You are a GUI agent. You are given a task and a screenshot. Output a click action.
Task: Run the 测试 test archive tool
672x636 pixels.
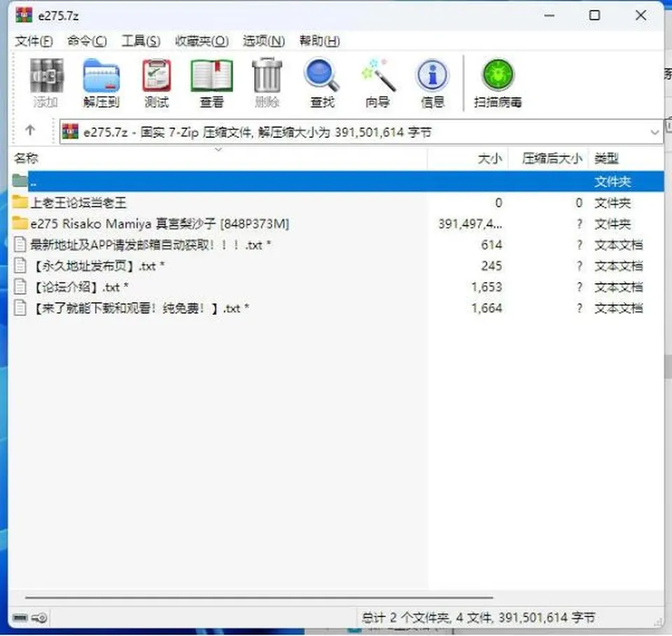coord(156,83)
